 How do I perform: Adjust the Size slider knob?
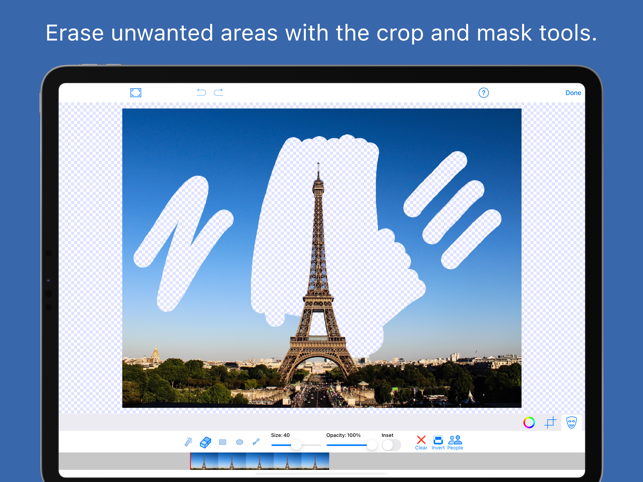tap(296, 445)
